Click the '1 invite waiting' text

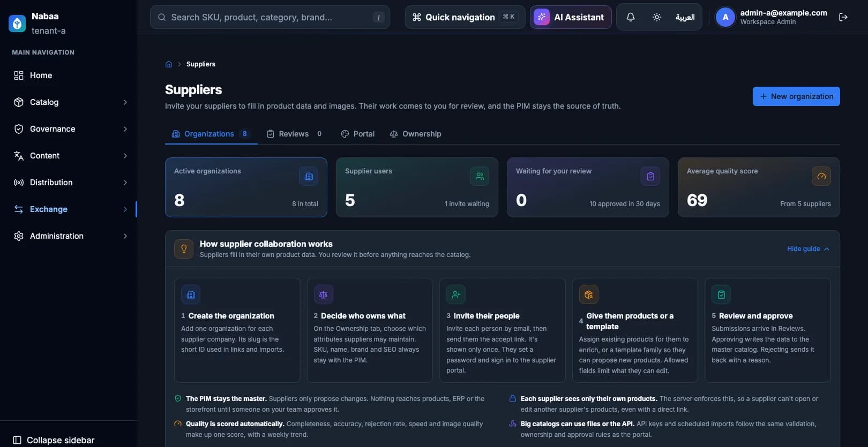tap(467, 204)
